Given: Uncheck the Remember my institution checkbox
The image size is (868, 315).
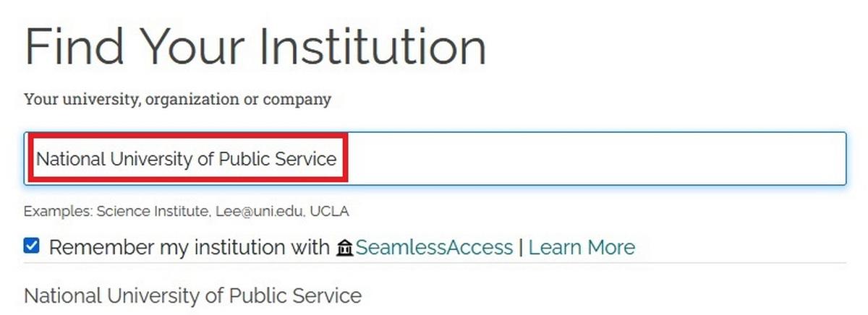Looking at the screenshot, I should click(32, 246).
